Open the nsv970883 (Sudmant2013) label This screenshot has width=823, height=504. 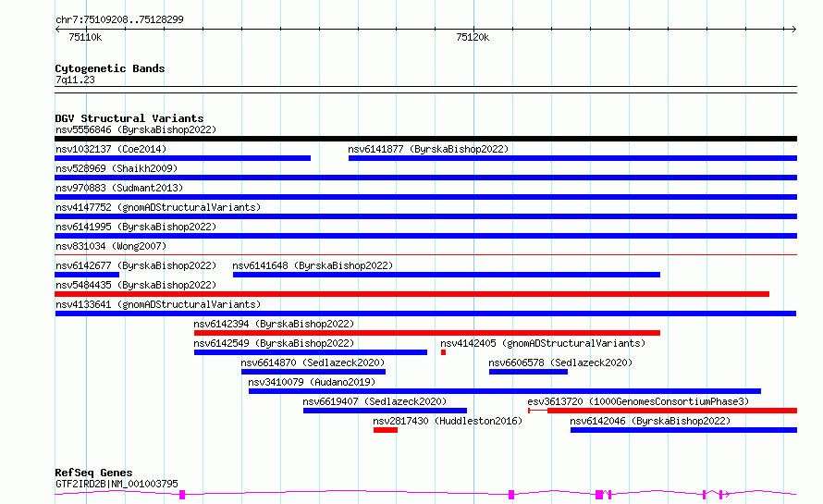click(x=119, y=188)
